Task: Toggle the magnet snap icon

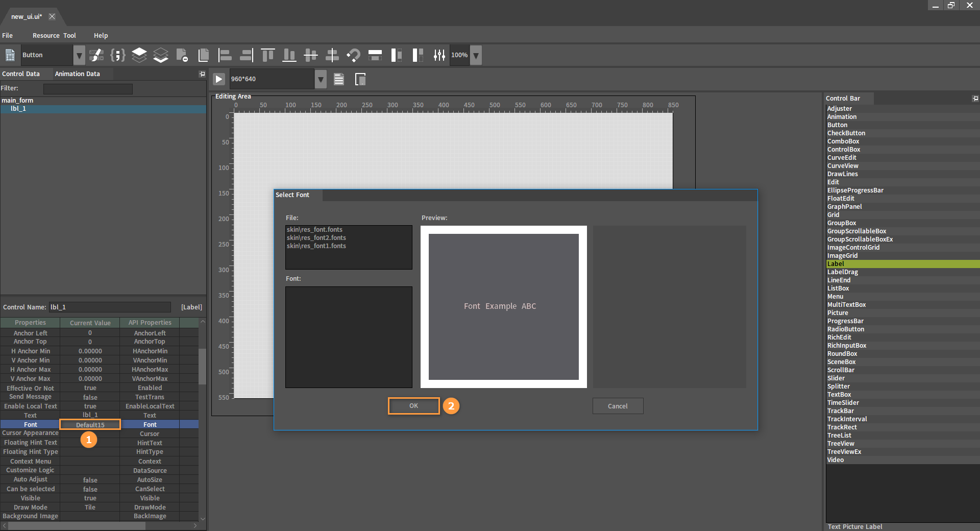Action: pyautogui.click(x=353, y=55)
